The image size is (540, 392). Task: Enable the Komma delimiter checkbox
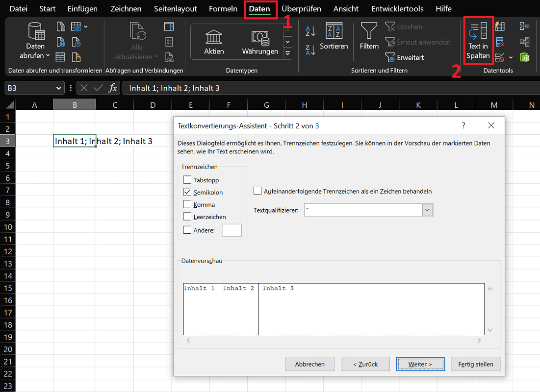coord(187,204)
